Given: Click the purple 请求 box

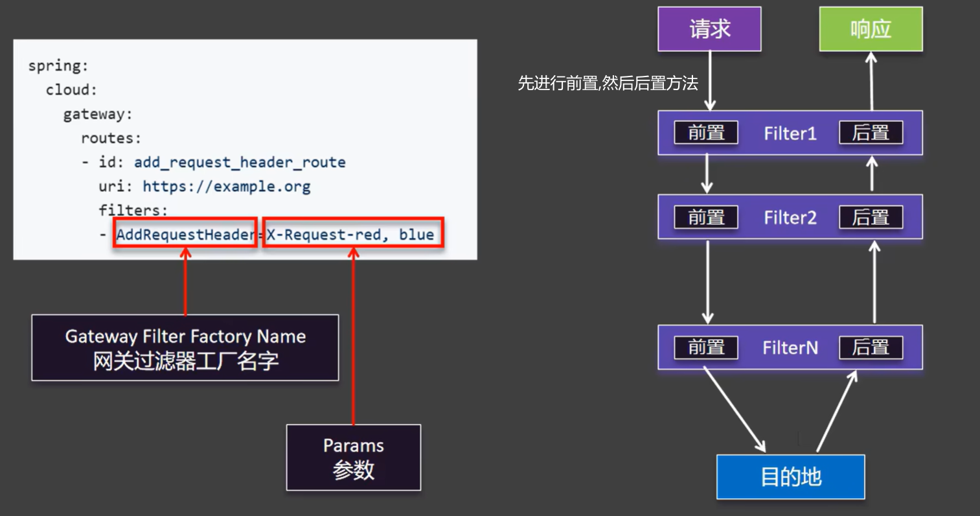Looking at the screenshot, I should pyautogui.click(x=709, y=29).
